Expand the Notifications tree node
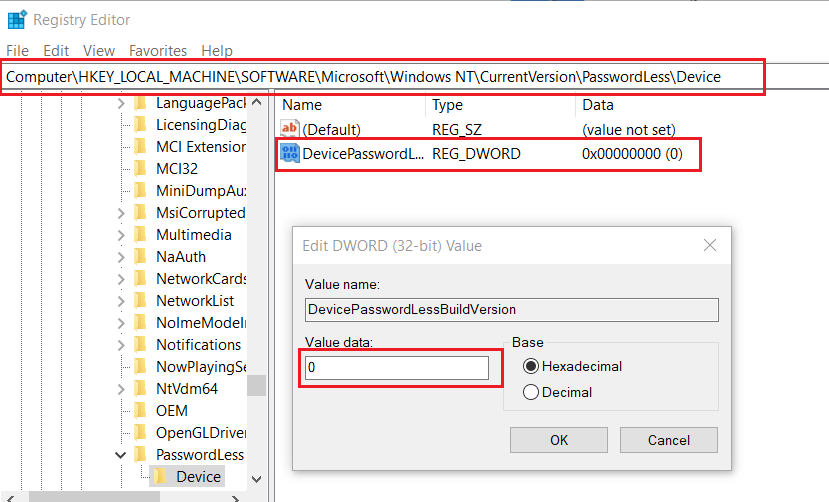This screenshot has width=829, height=502. click(121, 345)
